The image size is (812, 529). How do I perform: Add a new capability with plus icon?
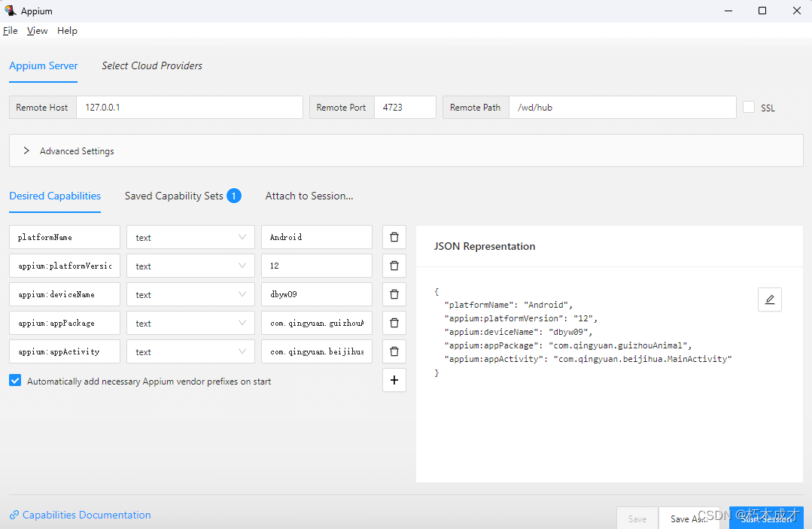[394, 380]
